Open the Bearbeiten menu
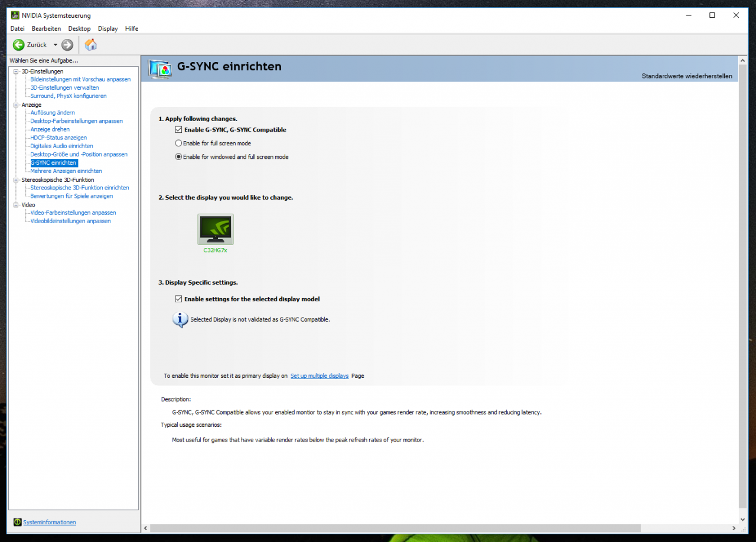Viewport: 756px width, 542px height. pos(46,28)
